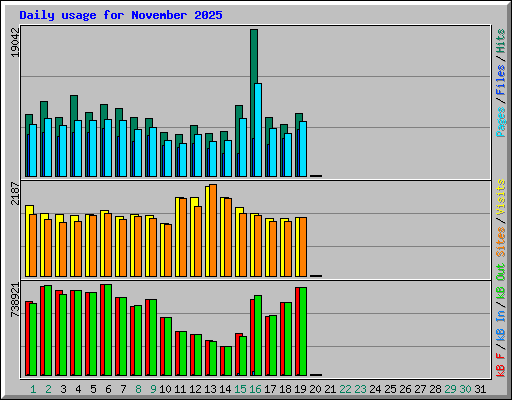Click the Visits legend label
The image size is (512, 400).
pos(501,197)
